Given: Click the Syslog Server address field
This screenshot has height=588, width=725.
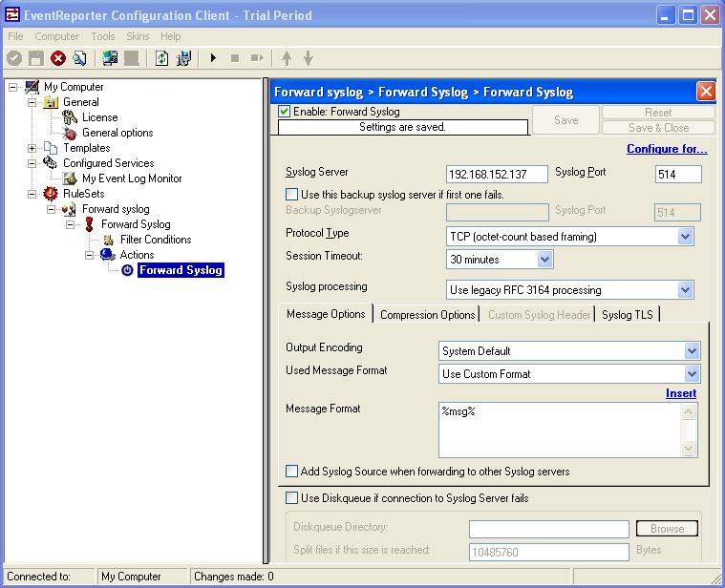Looking at the screenshot, I should 497,174.
